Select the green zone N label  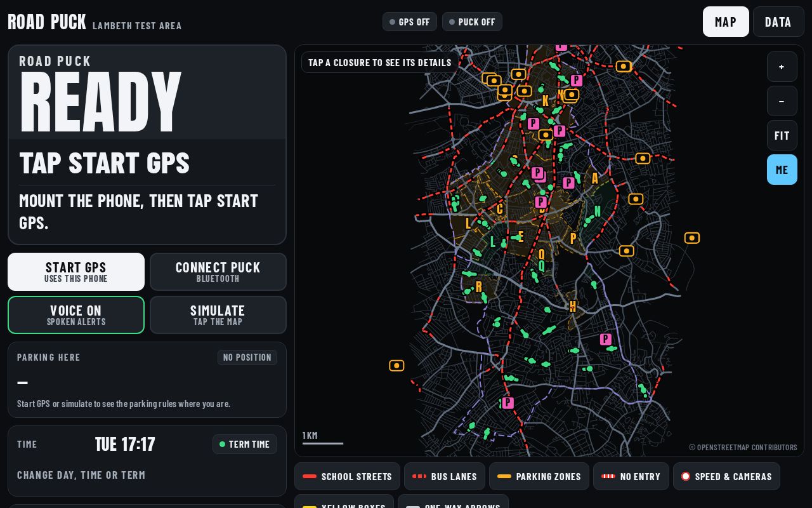[x=597, y=211]
